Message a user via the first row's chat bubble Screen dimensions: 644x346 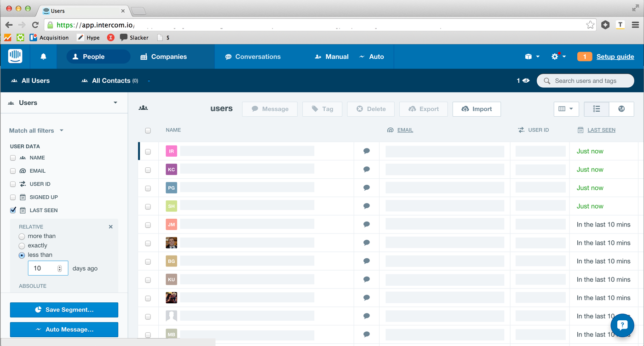point(366,151)
